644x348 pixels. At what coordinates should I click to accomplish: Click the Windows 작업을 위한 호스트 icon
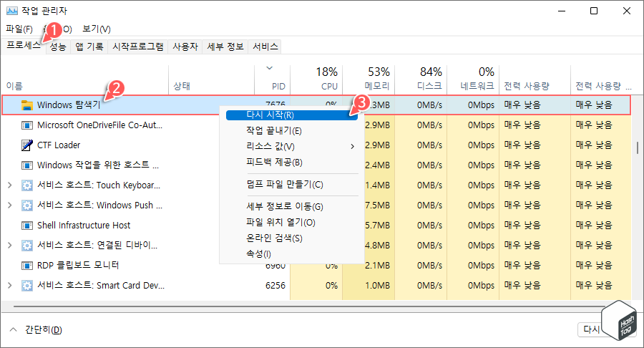26,165
